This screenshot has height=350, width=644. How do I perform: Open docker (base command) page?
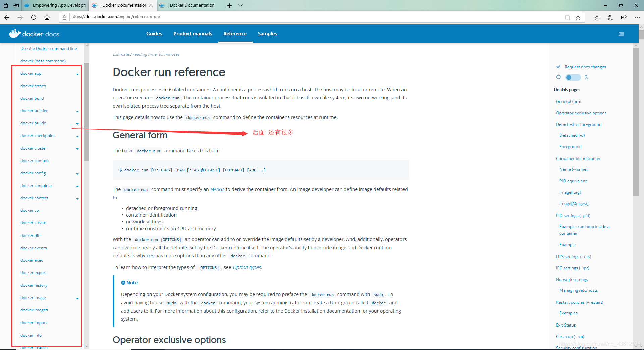pos(43,61)
